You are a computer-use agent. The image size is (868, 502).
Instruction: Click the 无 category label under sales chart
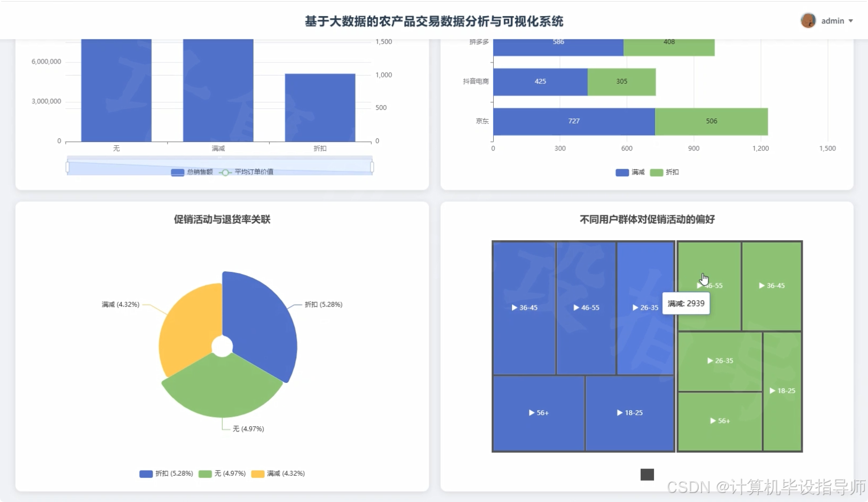tap(116, 148)
